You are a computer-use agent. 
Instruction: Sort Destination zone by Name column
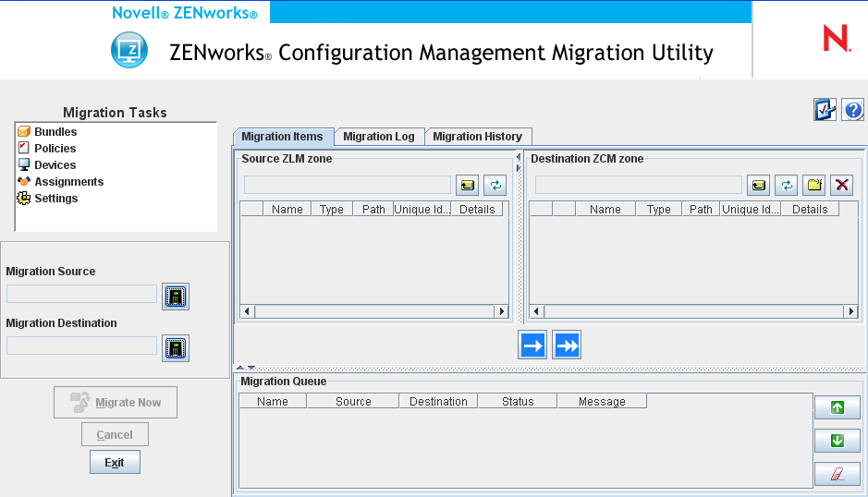click(605, 209)
